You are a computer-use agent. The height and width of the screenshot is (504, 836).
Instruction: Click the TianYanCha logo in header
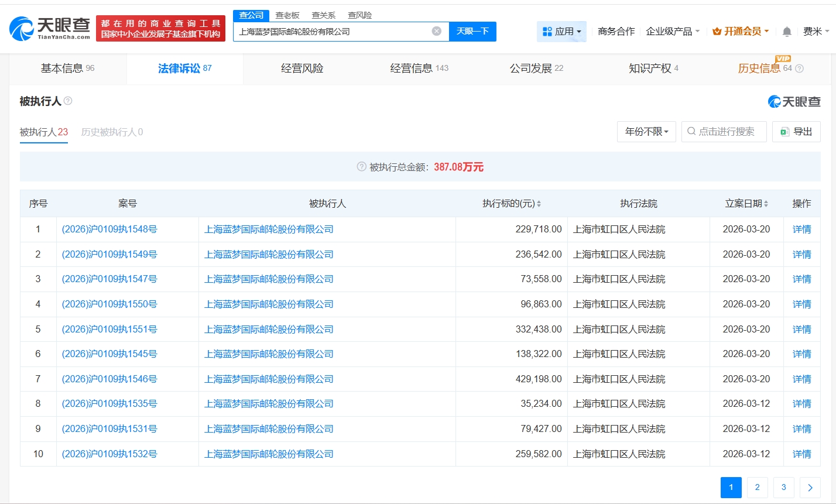(50, 28)
